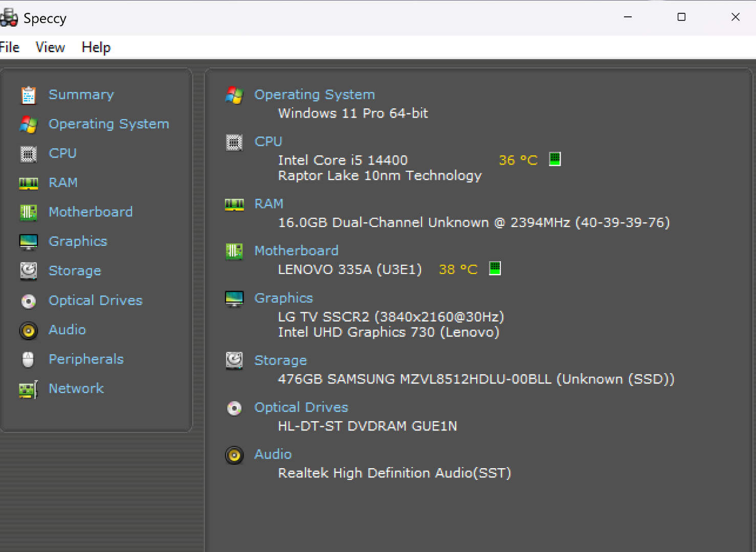Click the Graphics monitor icon in main panel
Image resolution: width=756 pixels, height=552 pixels.
tap(234, 298)
